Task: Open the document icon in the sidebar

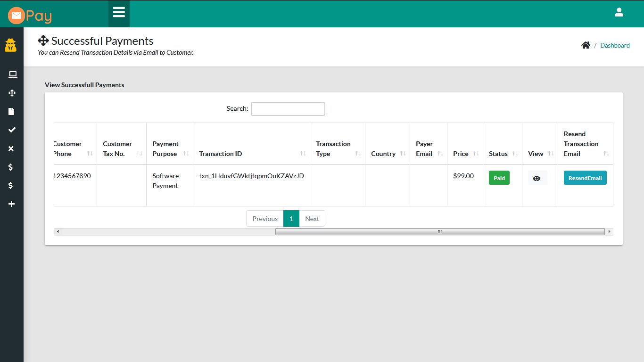Action: [12, 111]
